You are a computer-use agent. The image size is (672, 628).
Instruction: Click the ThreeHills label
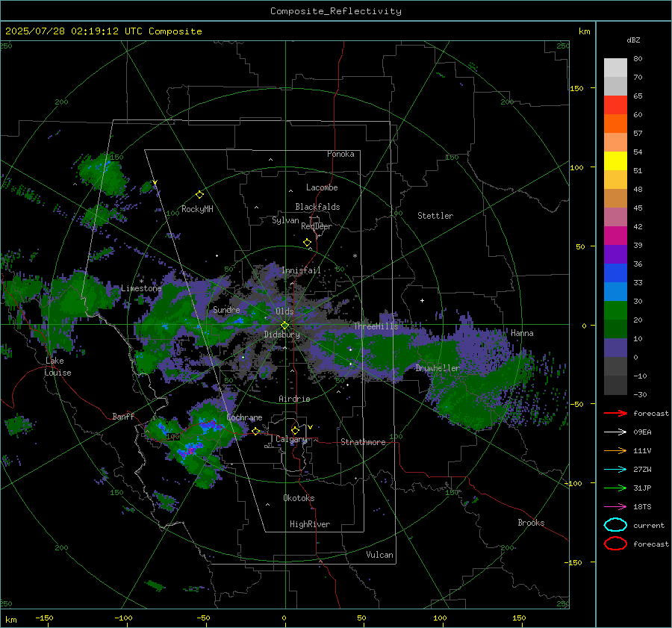pos(376,326)
